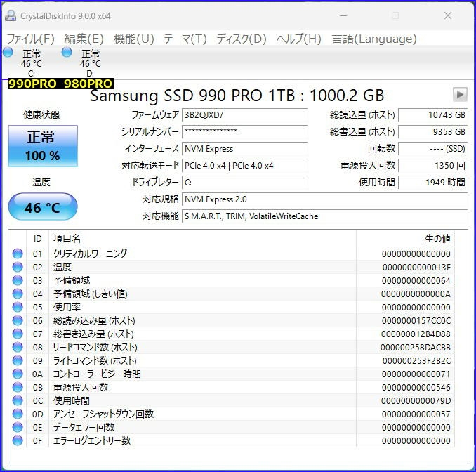Open the ヘルプ(H) menu
The height and width of the screenshot is (472, 476).
pyautogui.click(x=298, y=39)
